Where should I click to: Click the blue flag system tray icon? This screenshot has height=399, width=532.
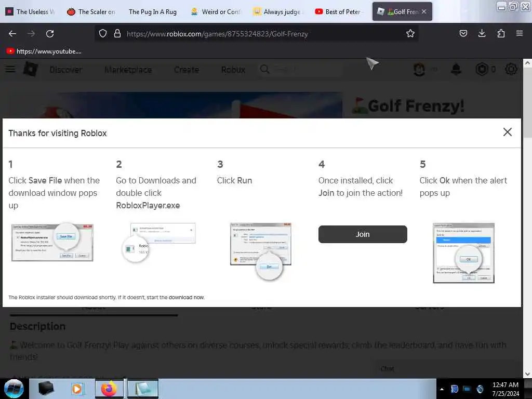coord(454,389)
